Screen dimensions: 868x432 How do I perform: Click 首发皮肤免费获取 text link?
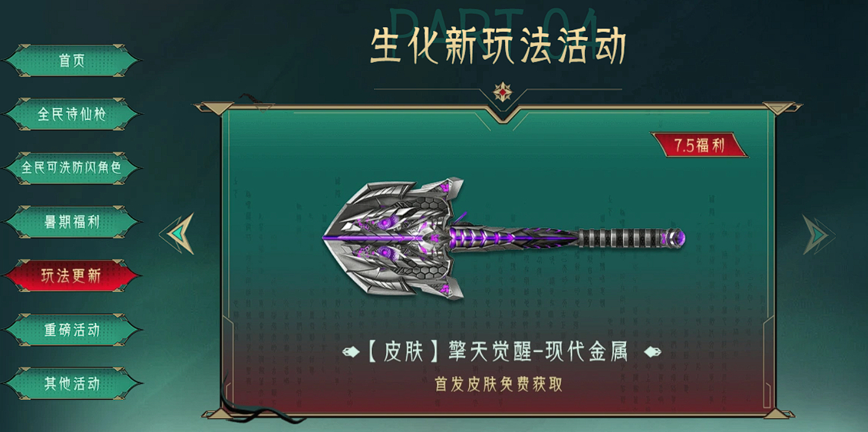[x=498, y=384]
